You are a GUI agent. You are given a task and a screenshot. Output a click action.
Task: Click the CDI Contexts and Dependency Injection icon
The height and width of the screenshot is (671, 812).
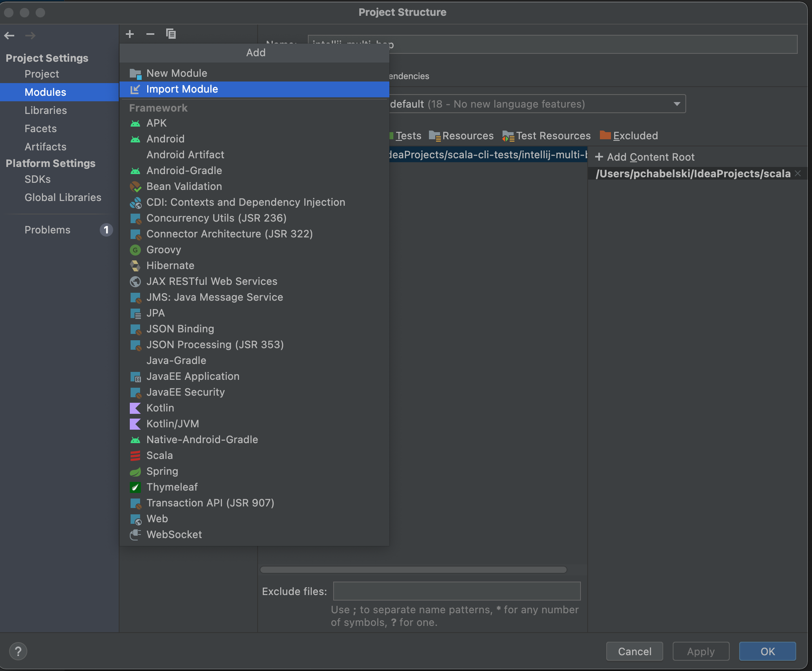(136, 202)
